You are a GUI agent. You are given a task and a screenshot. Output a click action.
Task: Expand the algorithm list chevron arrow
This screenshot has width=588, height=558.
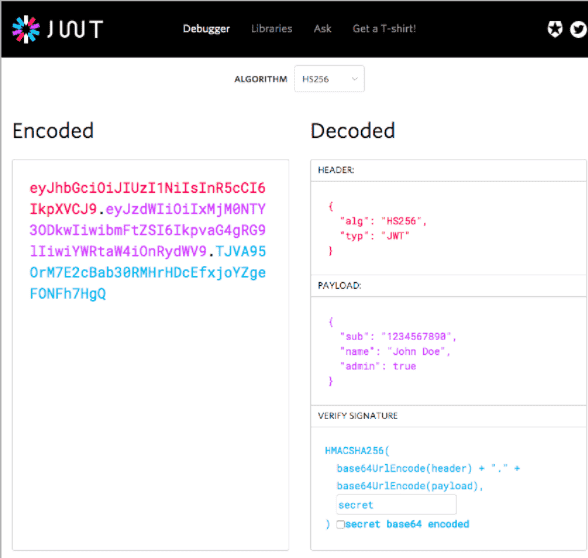pyautogui.click(x=354, y=79)
